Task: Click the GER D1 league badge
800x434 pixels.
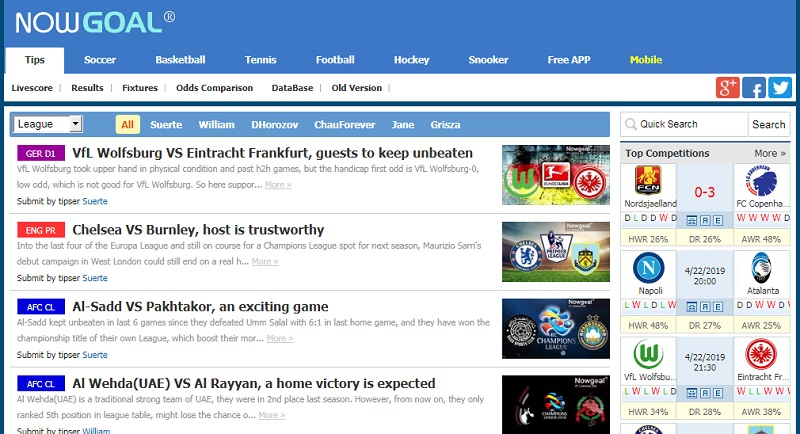Action: (x=41, y=153)
